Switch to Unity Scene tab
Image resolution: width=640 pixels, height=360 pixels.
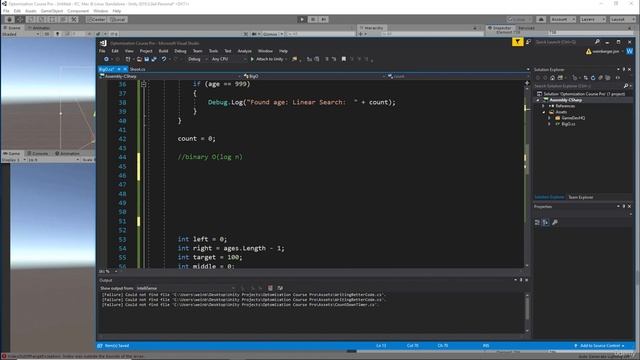click(x=12, y=28)
